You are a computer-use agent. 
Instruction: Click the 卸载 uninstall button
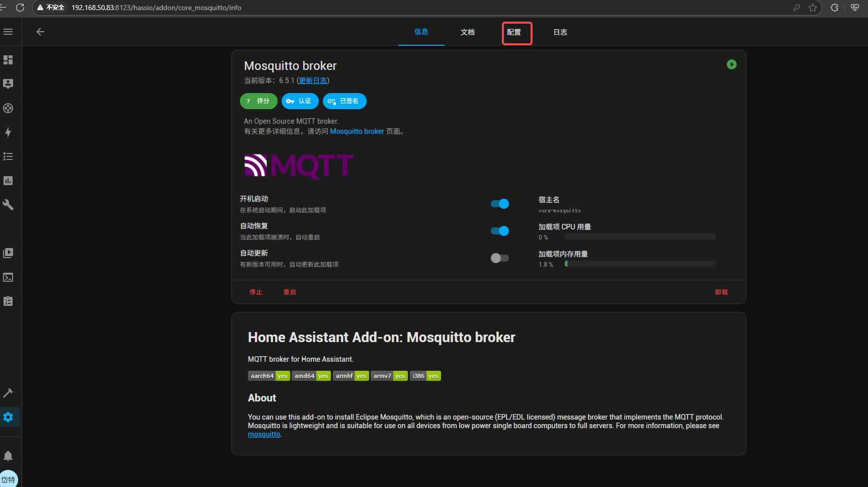(x=721, y=292)
